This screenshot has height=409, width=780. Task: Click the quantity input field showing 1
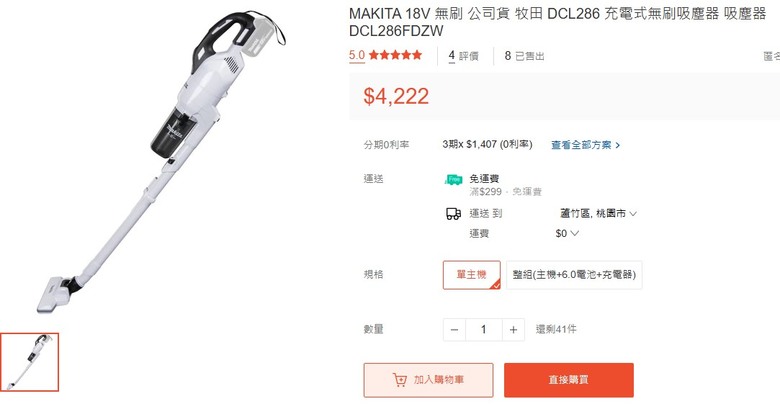click(484, 329)
